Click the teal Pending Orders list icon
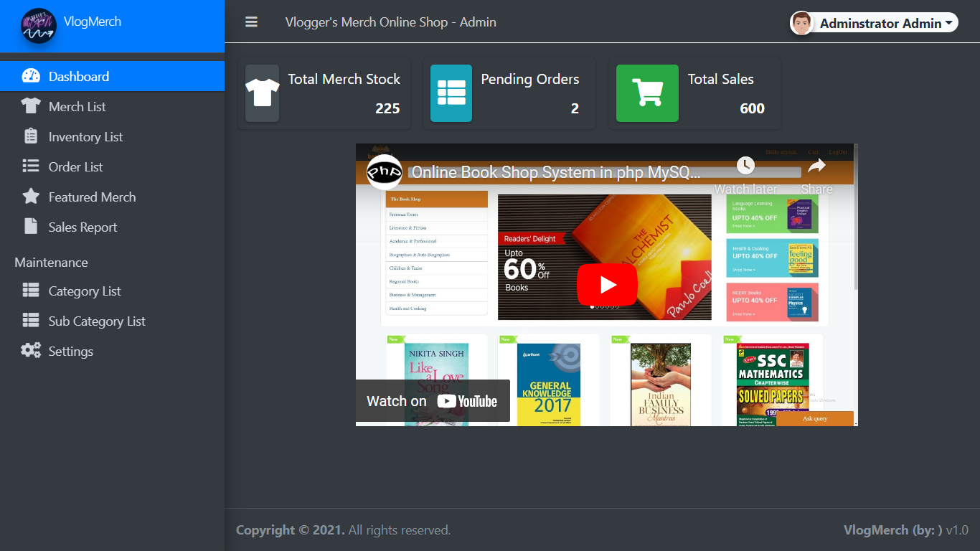This screenshot has height=551, width=980. (451, 93)
